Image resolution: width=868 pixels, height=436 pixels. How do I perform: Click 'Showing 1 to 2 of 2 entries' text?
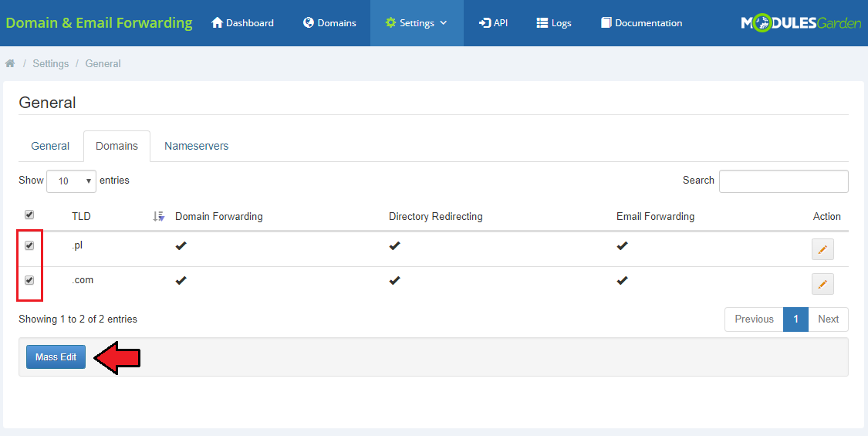click(78, 319)
